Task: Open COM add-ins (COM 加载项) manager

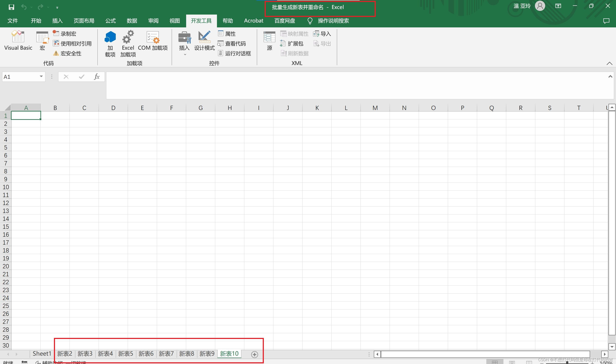Action: (x=153, y=40)
